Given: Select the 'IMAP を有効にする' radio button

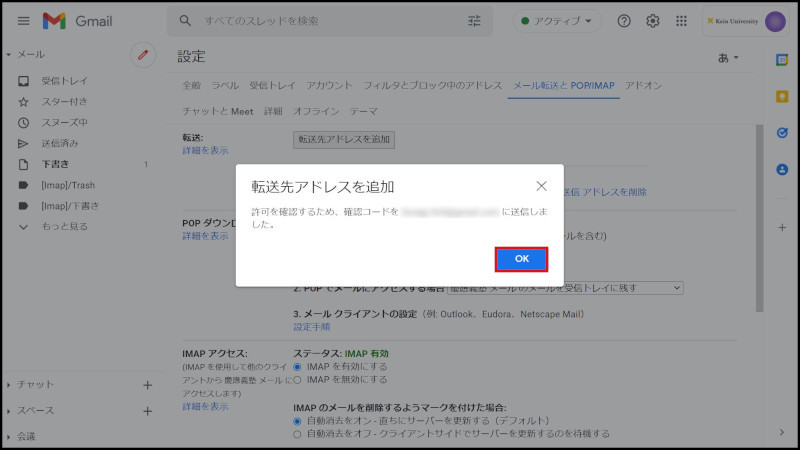Looking at the screenshot, I should coord(298,367).
